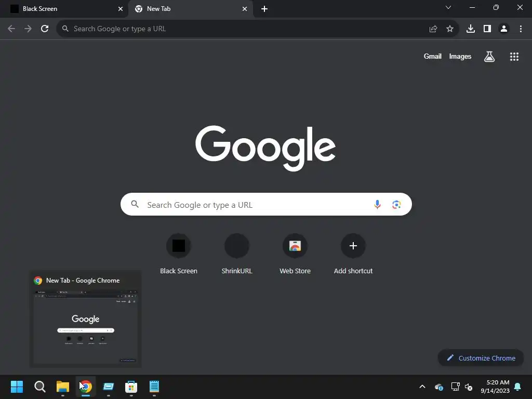Switch to the Black Screen tab
The width and height of the screenshot is (532, 399).
[x=64, y=9]
